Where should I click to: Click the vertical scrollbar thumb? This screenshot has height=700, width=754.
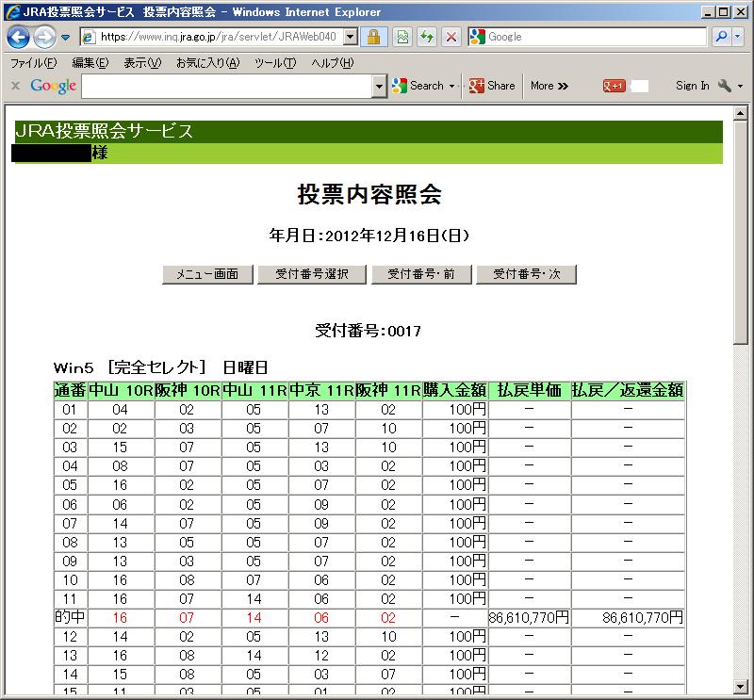[740, 232]
